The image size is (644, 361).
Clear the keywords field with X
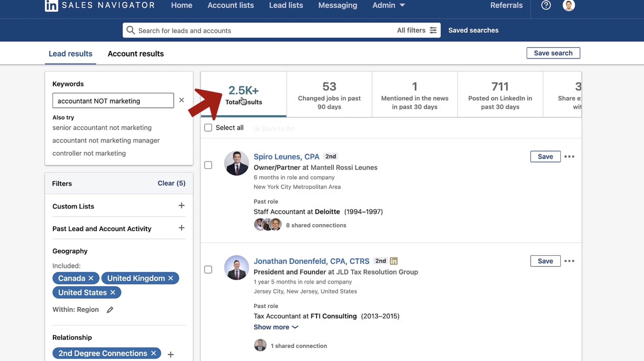181,100
